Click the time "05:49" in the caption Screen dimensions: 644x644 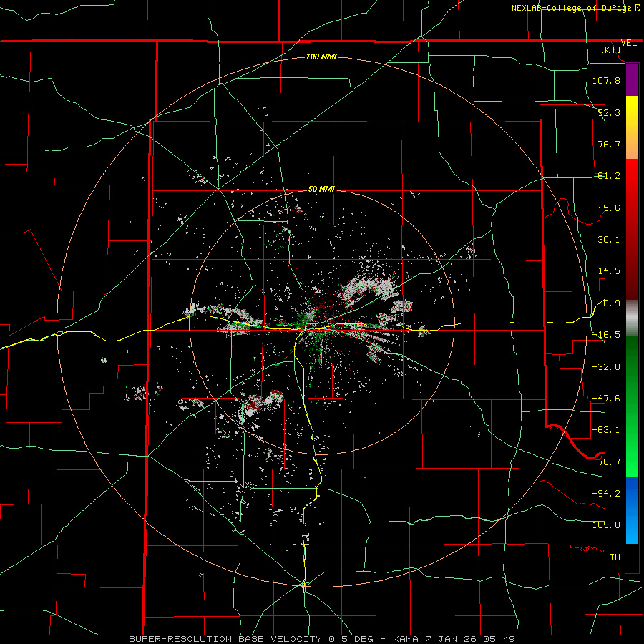tap(499, 639)
